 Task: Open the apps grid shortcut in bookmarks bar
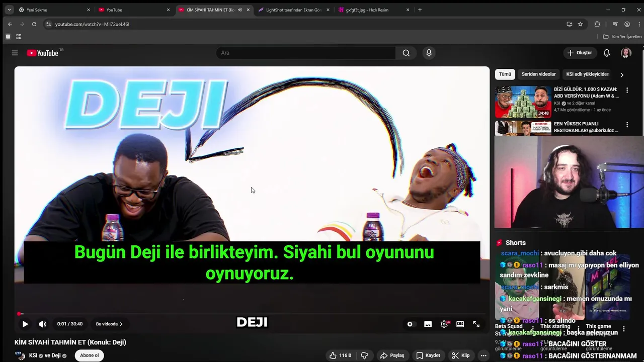click(19, 37)
